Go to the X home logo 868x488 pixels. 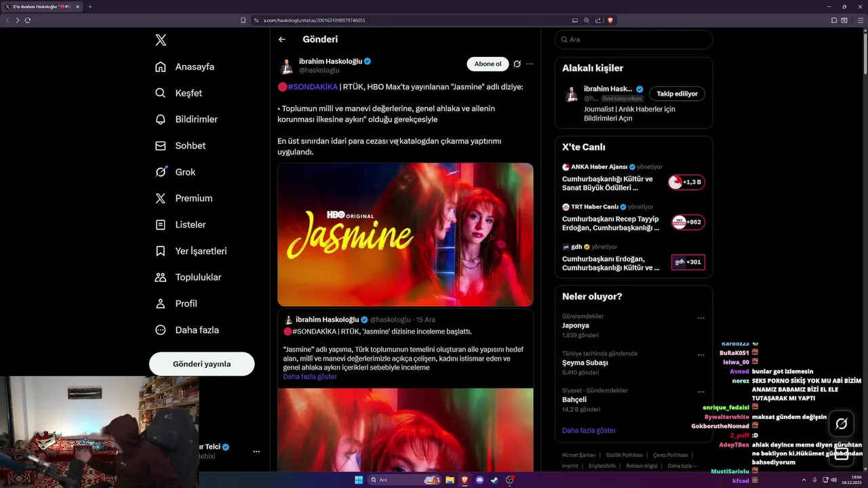[x=161, y=40]
